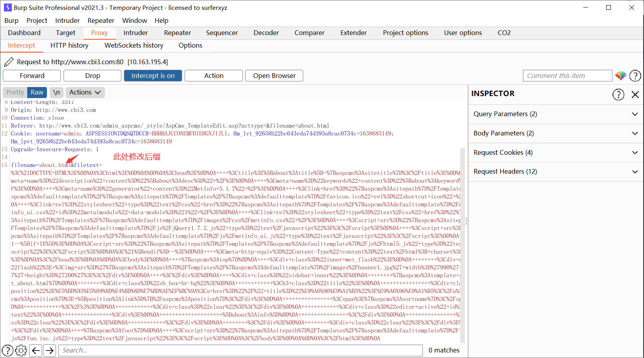
Task: Click the Action button
Action: point(214,76)
